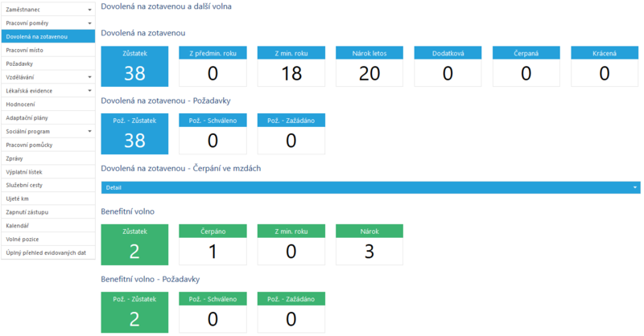
Task: Click page title Dovolená na zotavenou a další volna
Action: 166,6
